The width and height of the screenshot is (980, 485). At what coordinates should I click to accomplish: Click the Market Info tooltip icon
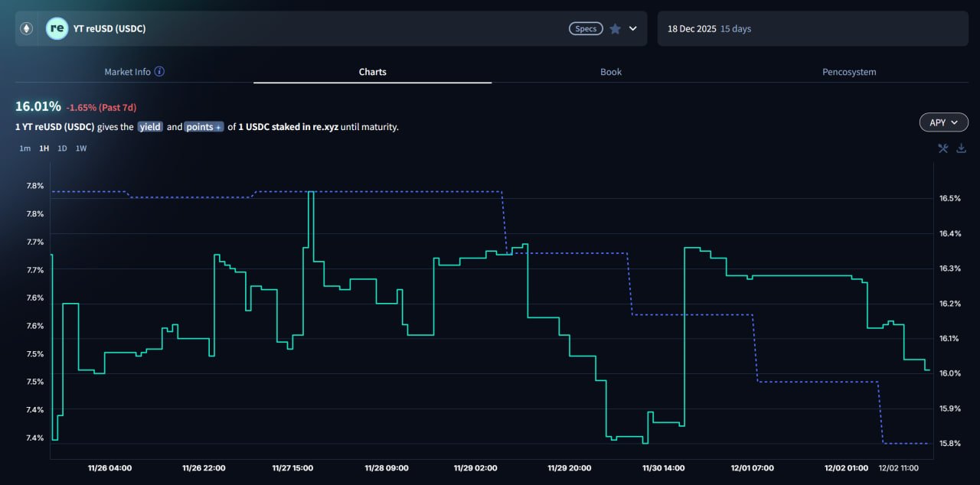pos(159,72)
